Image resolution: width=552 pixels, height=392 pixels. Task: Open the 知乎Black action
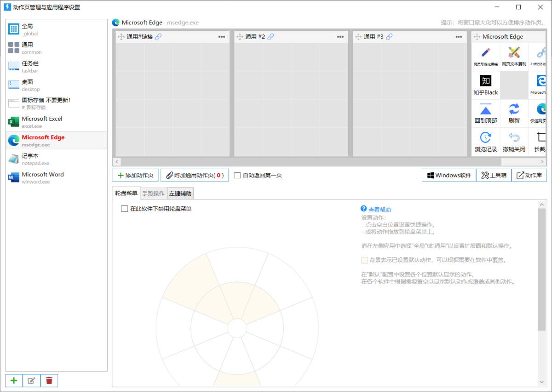[x=486, y=85]
